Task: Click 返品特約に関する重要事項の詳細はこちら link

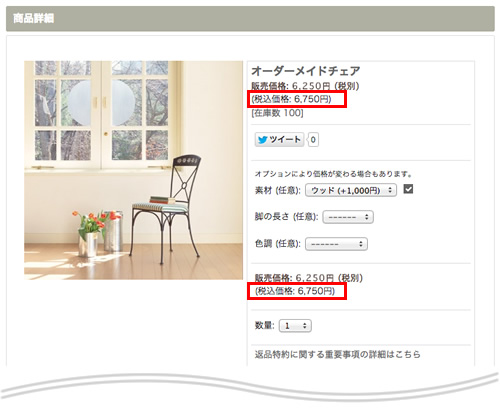Action: [338, 354]
